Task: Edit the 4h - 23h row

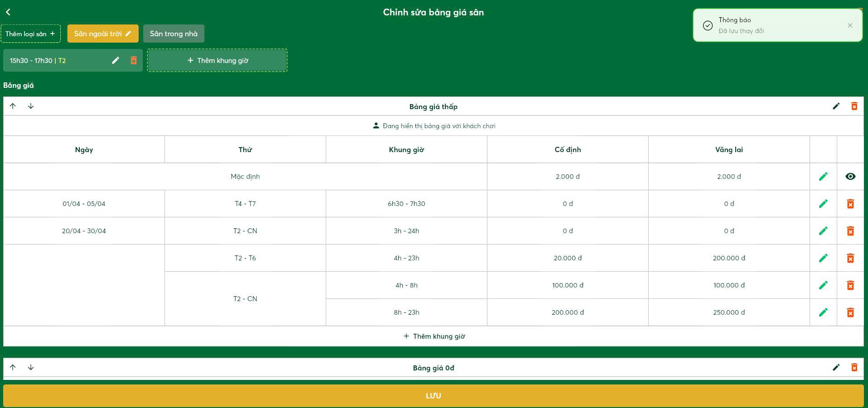Action: pyautogui.click(x=823, y=258)
